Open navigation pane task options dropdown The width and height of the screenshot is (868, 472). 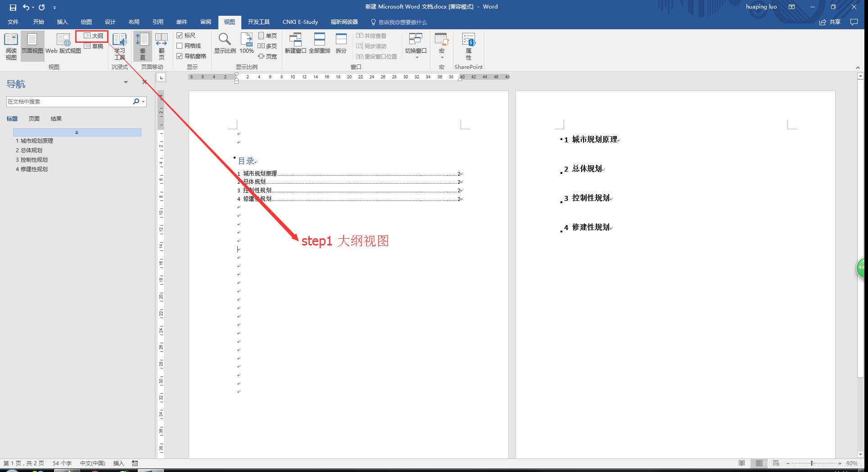126,82
